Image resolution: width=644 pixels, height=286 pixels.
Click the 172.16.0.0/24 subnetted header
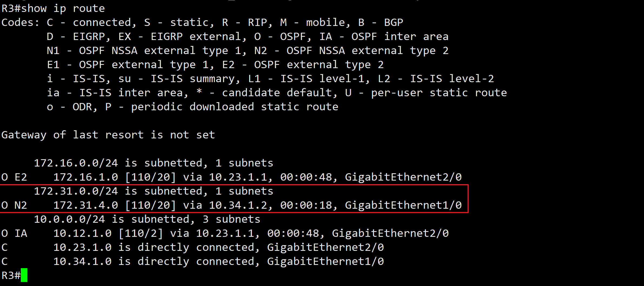point(154,163)
